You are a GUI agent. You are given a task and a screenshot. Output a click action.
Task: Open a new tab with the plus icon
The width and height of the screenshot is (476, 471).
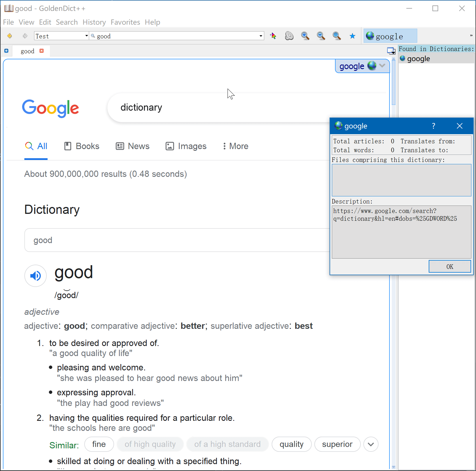point(6,51)
